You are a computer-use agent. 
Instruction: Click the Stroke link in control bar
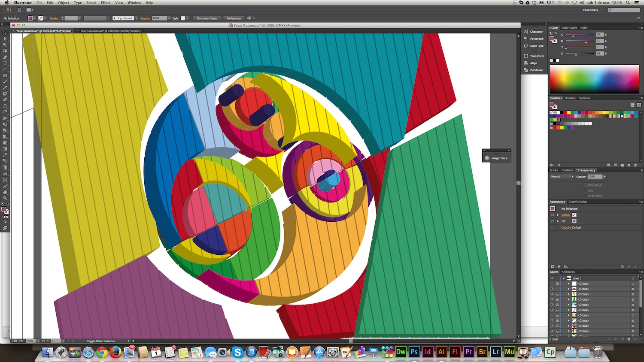(54, 18)
